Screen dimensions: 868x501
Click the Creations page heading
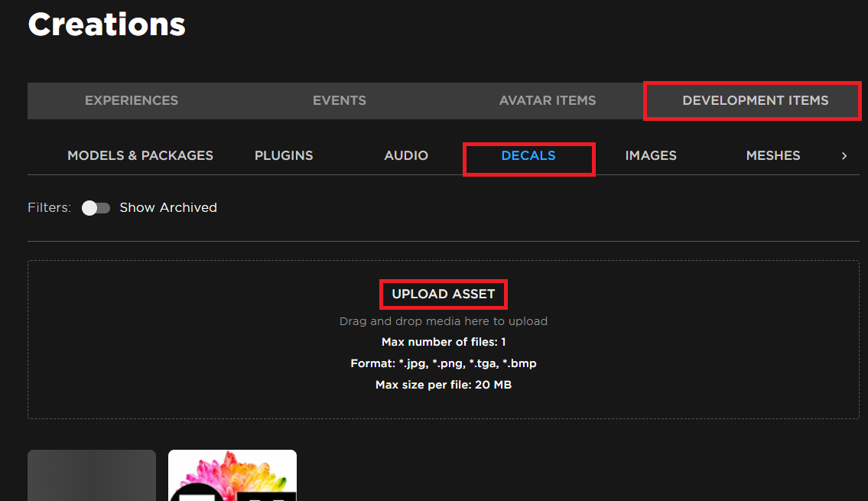coord(107,25)
